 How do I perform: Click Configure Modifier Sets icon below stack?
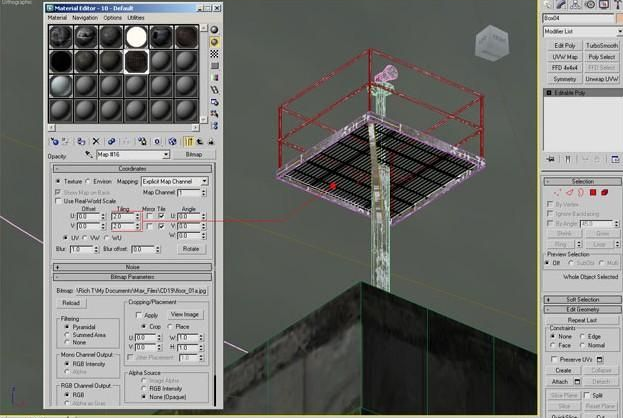click(615, 159)
